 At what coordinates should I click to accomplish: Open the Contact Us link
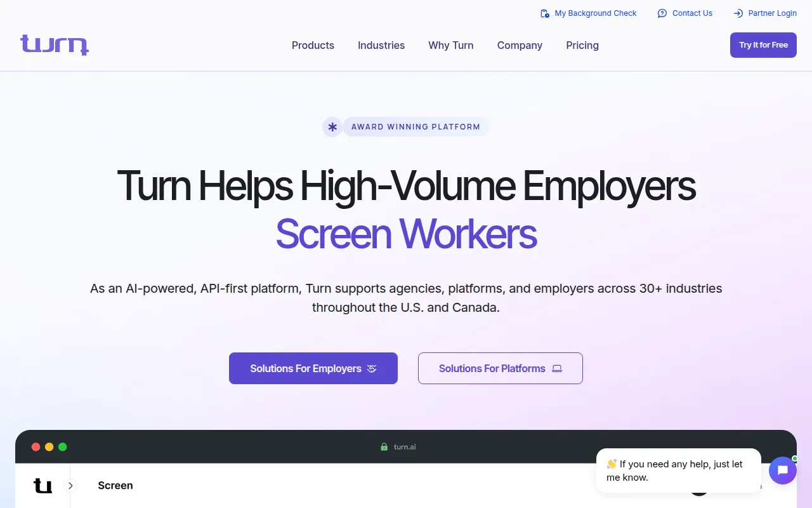684,13
